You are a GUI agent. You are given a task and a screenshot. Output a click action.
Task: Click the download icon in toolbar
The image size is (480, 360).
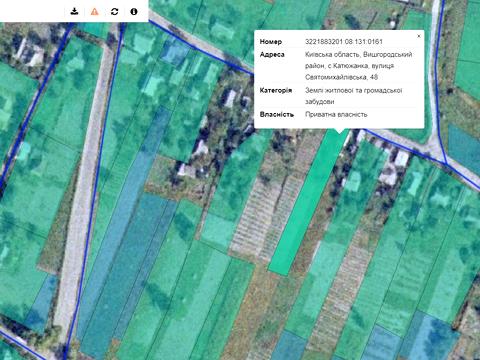(x=75, y=11)
